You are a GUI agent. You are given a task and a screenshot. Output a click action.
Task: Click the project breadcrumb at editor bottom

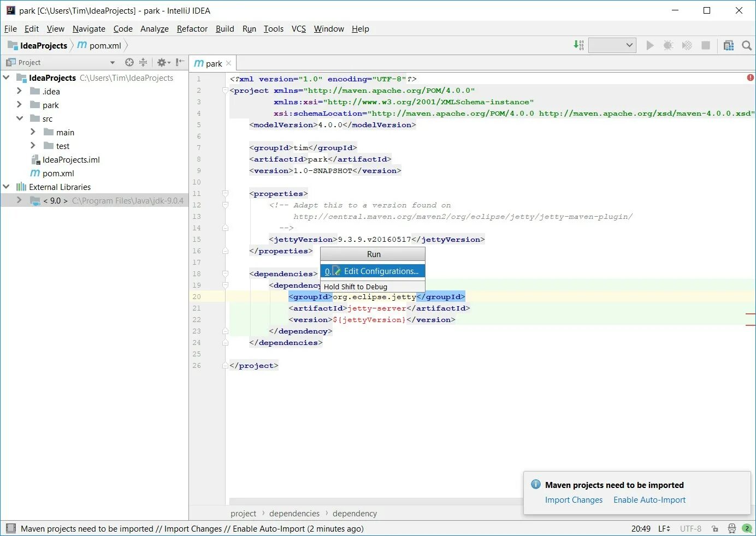(x=243, y=513)
